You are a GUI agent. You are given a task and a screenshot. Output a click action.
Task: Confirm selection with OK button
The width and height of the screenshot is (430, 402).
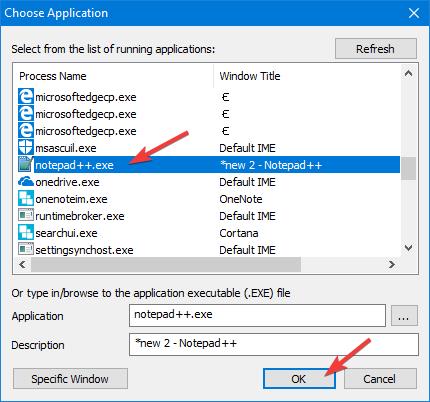tap(299, 379)
